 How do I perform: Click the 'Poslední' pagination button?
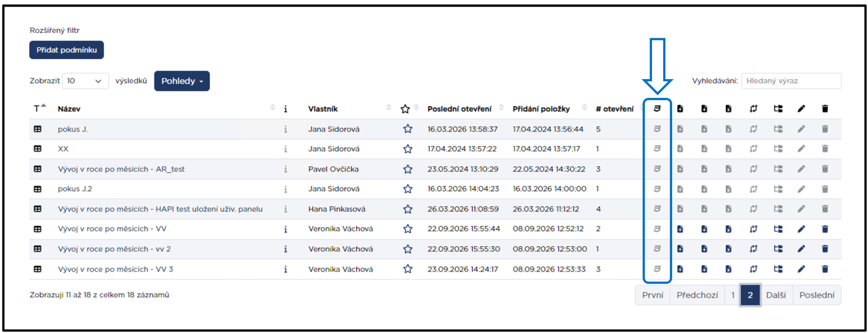[x=817, y=295]
